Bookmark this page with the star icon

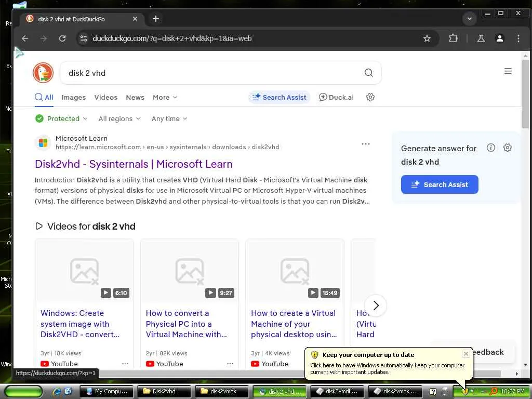(x=427, y=38)
